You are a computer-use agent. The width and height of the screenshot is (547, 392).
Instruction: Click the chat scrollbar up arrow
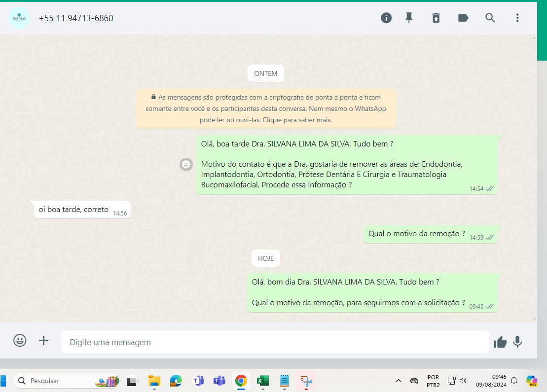click(x=535, y=37)
